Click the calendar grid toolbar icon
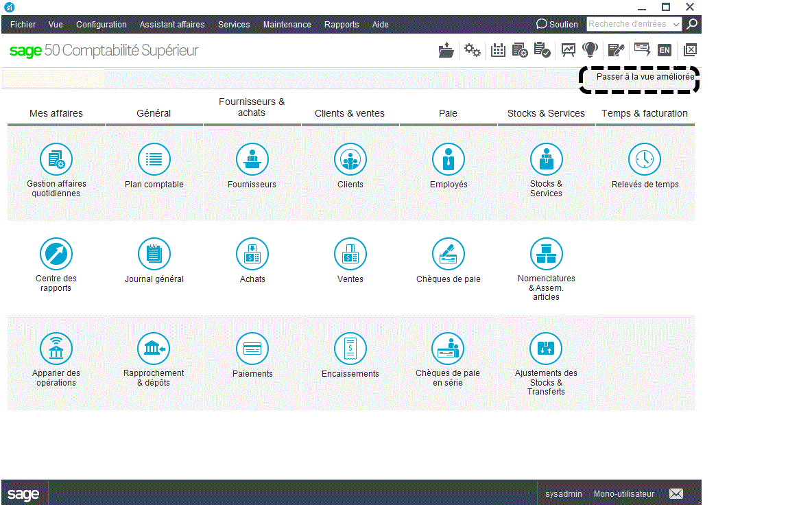This screenshot has height=505, width=812. 498,50
